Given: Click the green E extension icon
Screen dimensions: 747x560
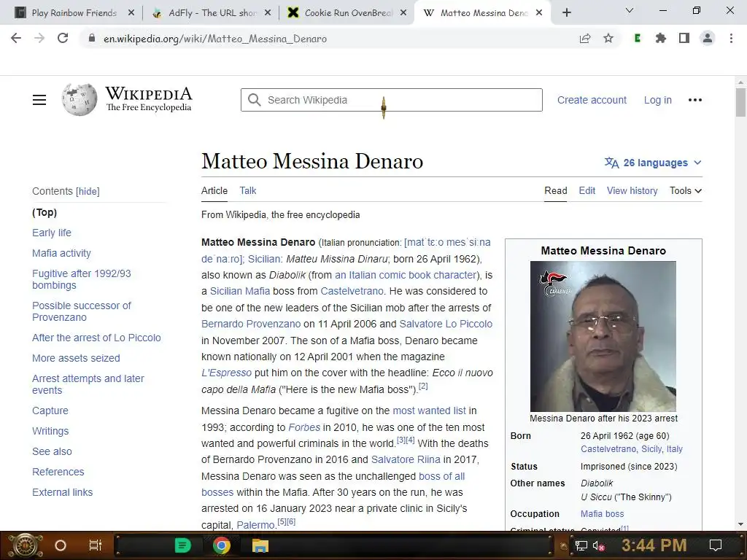Looking at the screenshot, I should pos(638,39).
